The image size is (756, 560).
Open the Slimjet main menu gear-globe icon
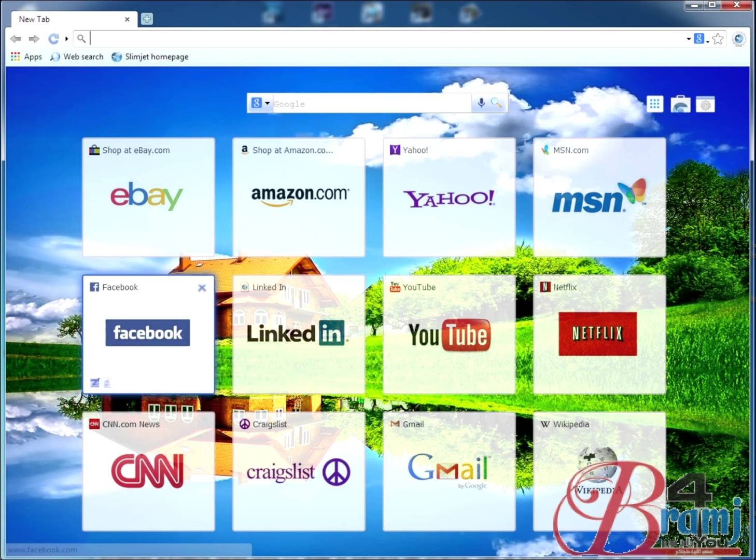pos(739,39)
